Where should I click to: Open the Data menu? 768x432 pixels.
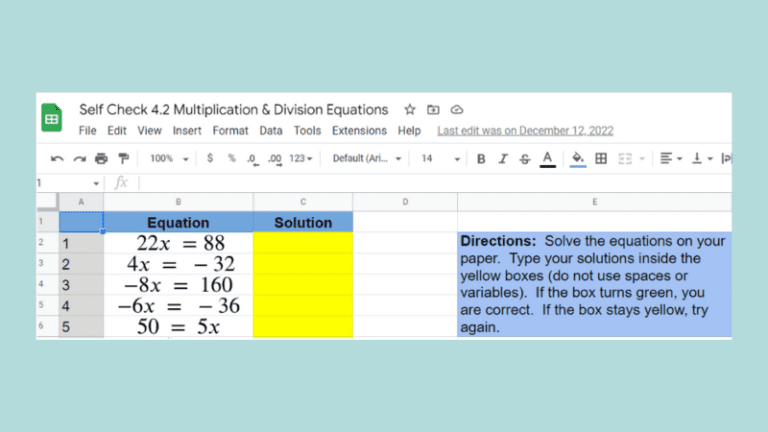click(x=271, y=131)
